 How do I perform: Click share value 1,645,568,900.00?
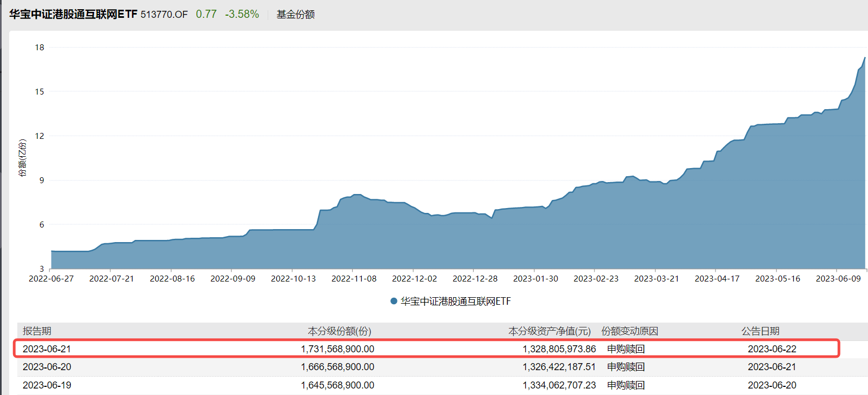pos(337,385)
